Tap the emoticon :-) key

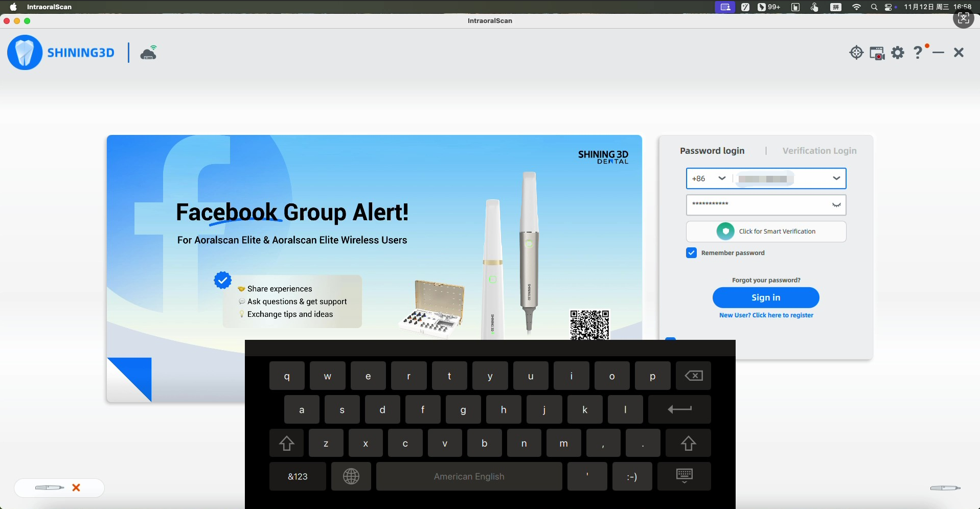coord(632,477)
